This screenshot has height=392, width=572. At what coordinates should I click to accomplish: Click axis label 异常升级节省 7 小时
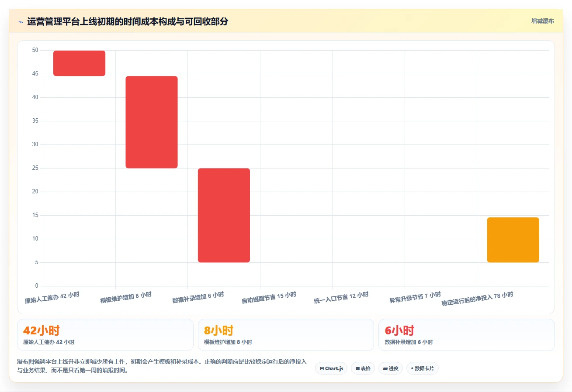pos(415,298)
